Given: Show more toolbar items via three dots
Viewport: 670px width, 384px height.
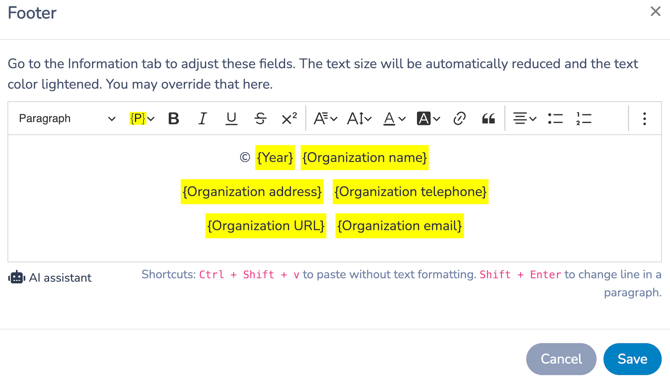Looking at the screenshot, I should pyautogui.click(x=644, y=118).
